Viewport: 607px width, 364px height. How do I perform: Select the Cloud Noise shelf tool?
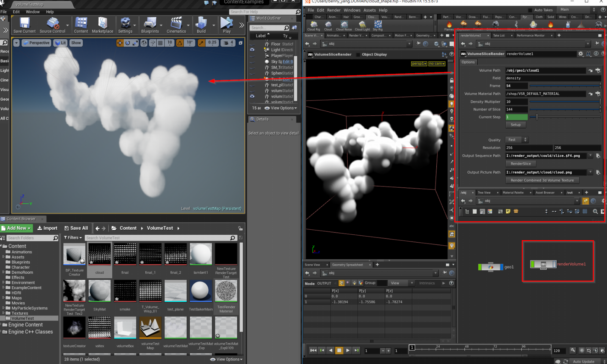pyautogui.click(x=344, y=25)
